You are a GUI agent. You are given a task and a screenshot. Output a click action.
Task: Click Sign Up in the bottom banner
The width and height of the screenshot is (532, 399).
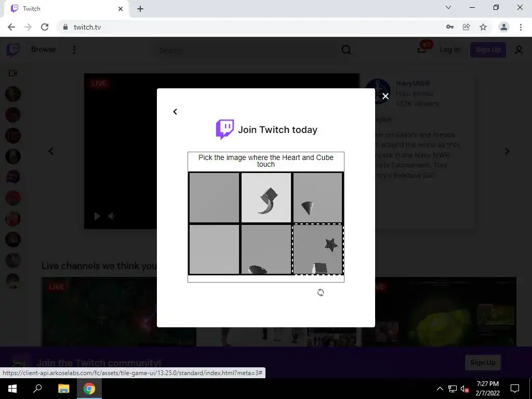483,362
